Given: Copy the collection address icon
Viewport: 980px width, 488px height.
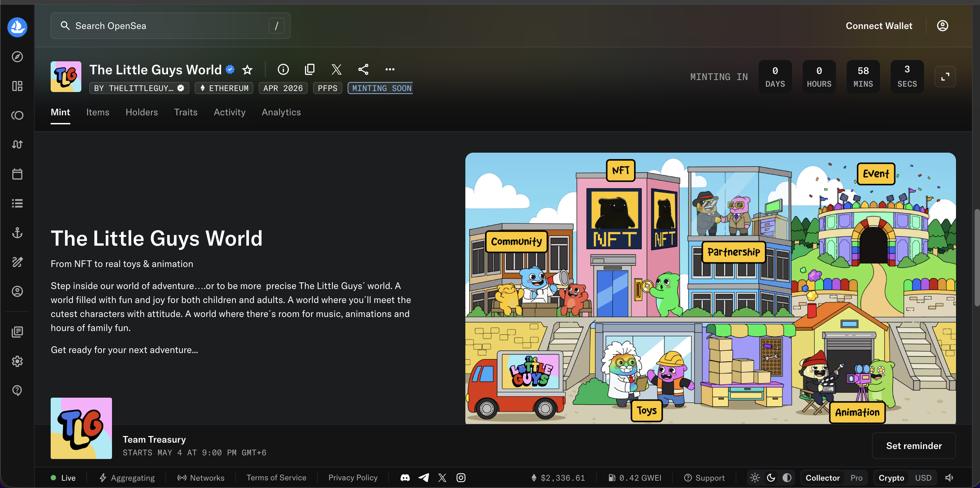Looking at the screenshot, I should pyautogui.click(x=310, y=69).
